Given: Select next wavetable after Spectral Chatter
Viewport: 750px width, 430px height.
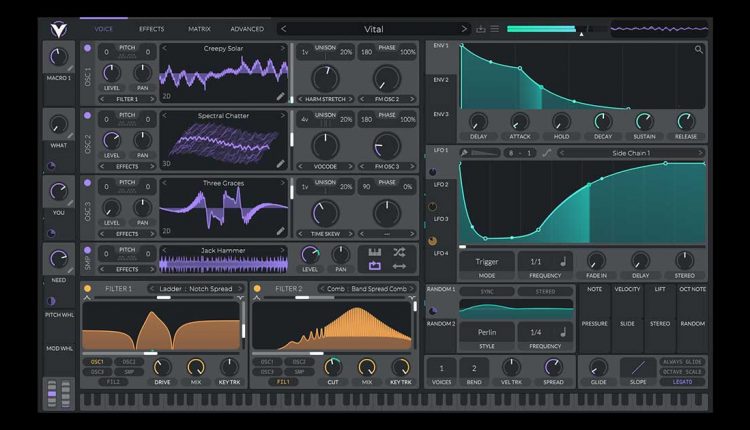Looking at the screenshot, I should coord(282,116).
